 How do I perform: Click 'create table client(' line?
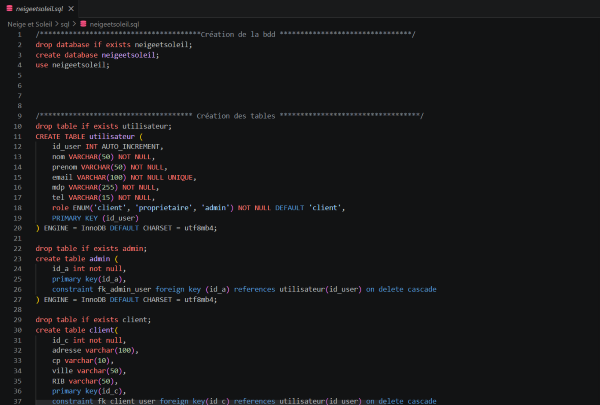pos(77,330)
